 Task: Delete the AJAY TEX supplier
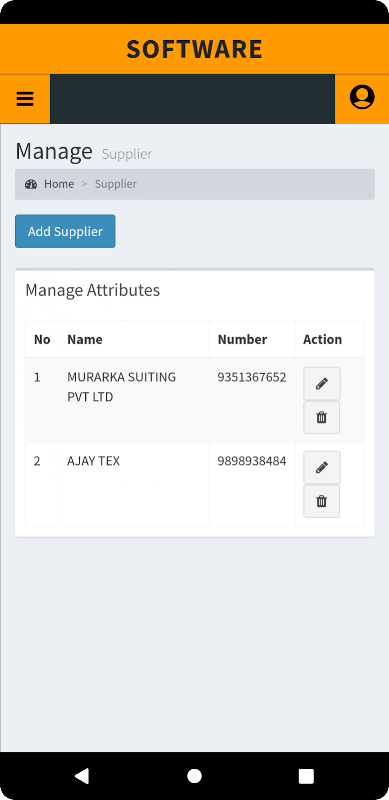point(322,501)
